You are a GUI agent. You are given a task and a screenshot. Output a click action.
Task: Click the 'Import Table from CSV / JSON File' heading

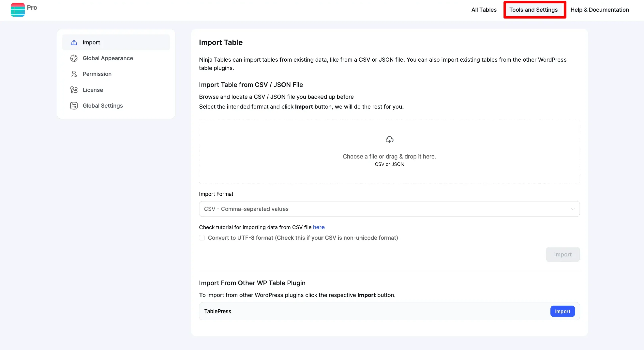tap(251, 85)
